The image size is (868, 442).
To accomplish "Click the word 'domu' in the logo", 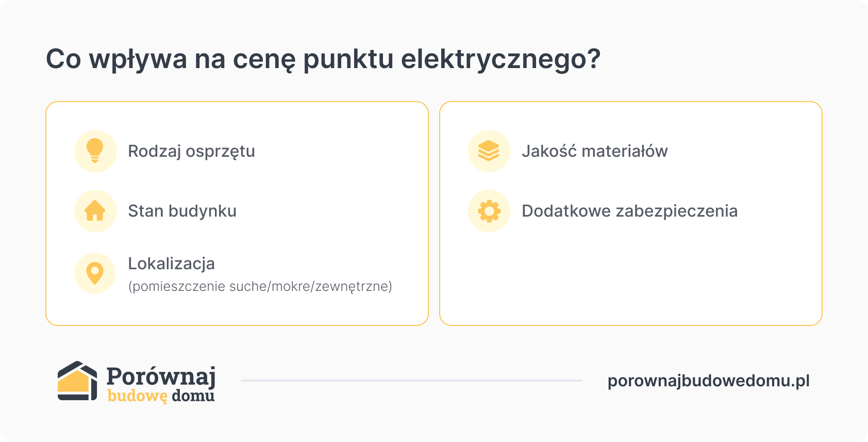I will click(x=193, y=396).
